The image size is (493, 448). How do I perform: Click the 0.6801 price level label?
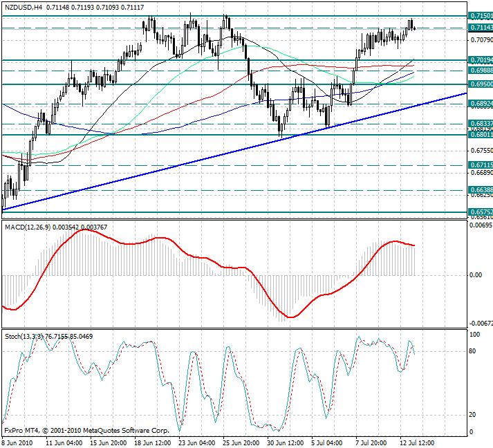pyautogui.click(x=481, y=135)
